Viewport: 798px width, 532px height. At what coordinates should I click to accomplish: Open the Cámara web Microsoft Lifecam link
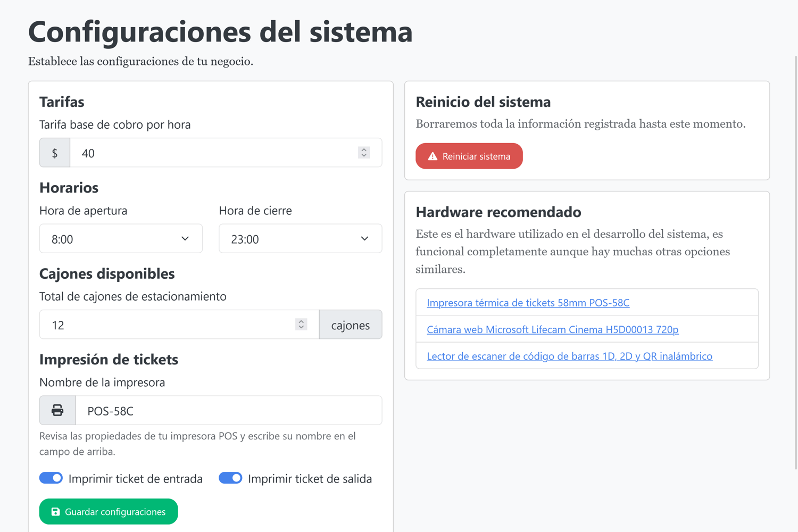click(x=552, y=329)
